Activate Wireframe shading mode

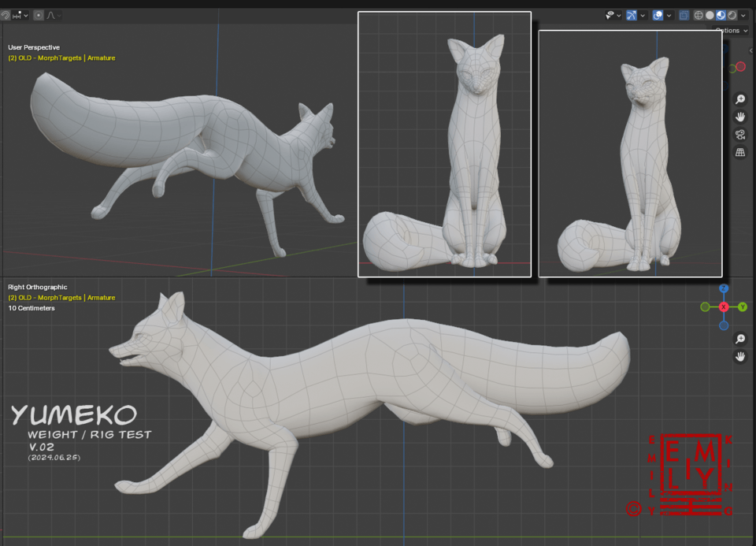coord(699,15)
